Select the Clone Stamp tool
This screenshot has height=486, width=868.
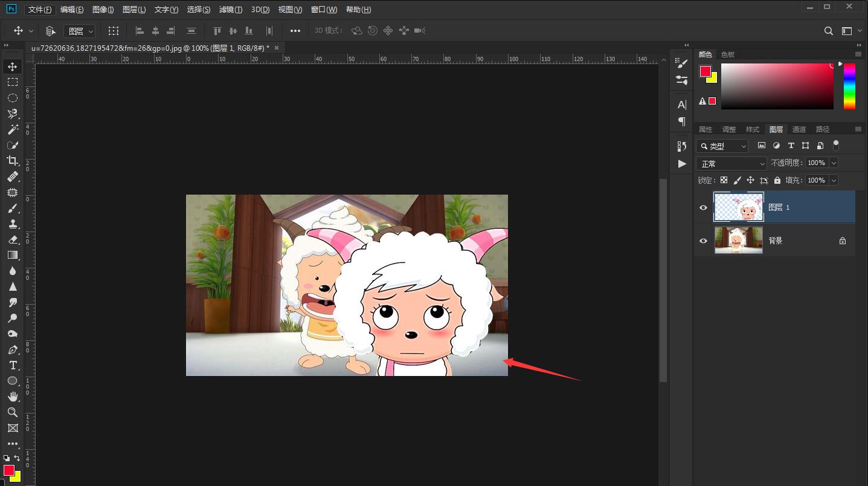tap(13, 224)
